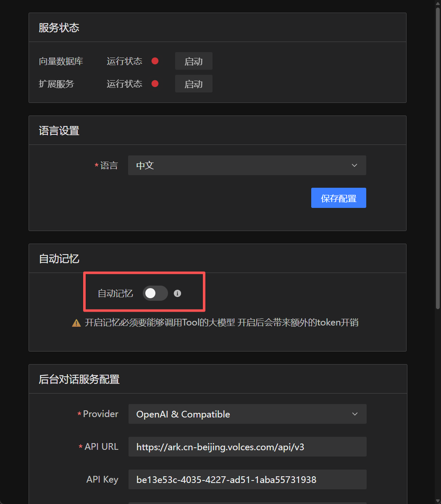Click the 语言设置 section title

[59, 131]
